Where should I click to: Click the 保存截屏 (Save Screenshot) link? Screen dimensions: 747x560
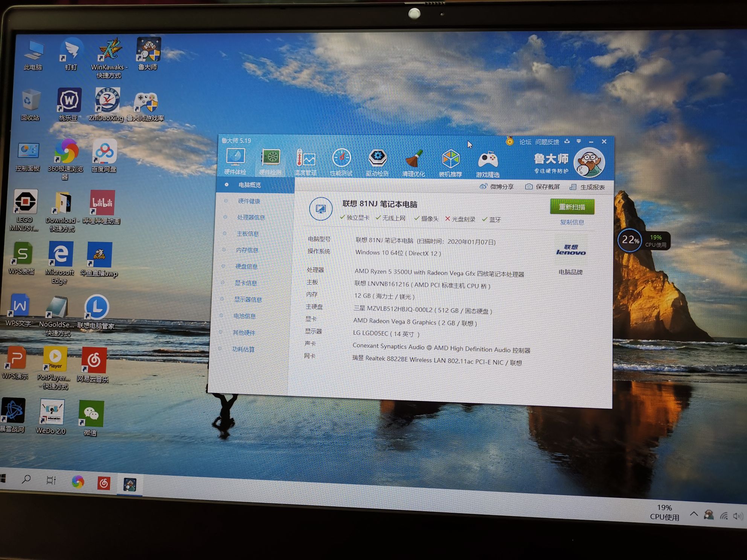547,187
